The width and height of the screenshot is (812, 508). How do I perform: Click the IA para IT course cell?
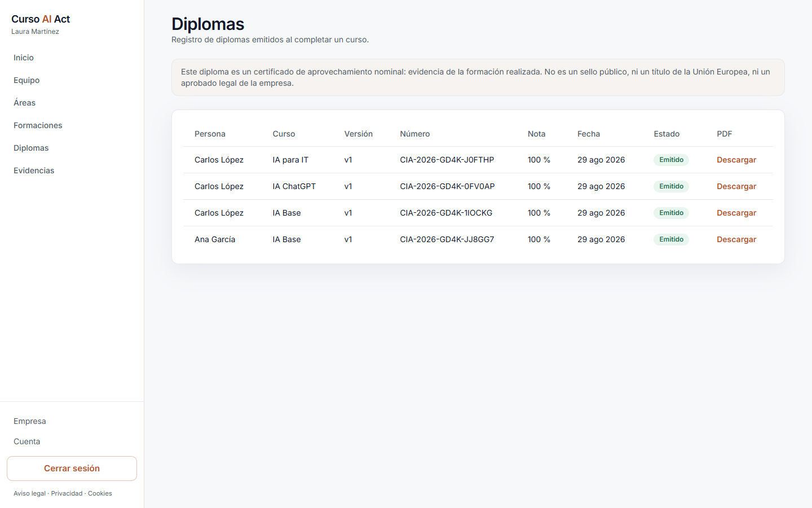(x=290, y=160)
